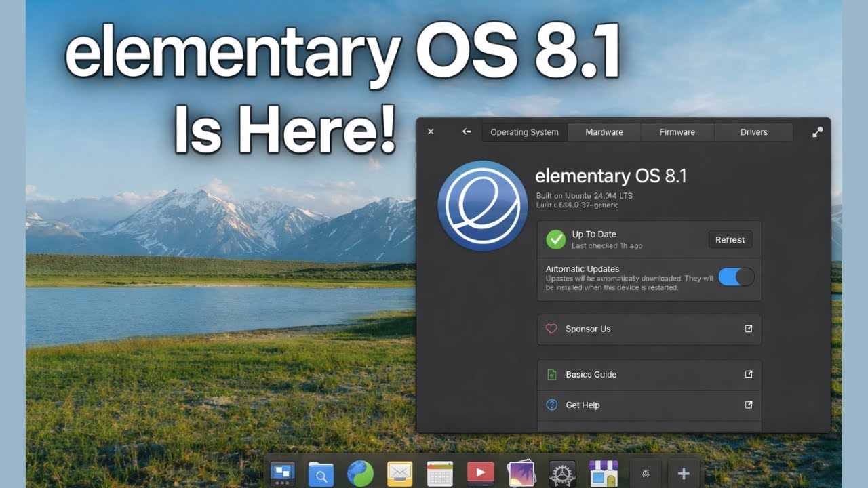Click external link icon on Get Help row
Screen dimensions: 868x488
pos(749,405)
